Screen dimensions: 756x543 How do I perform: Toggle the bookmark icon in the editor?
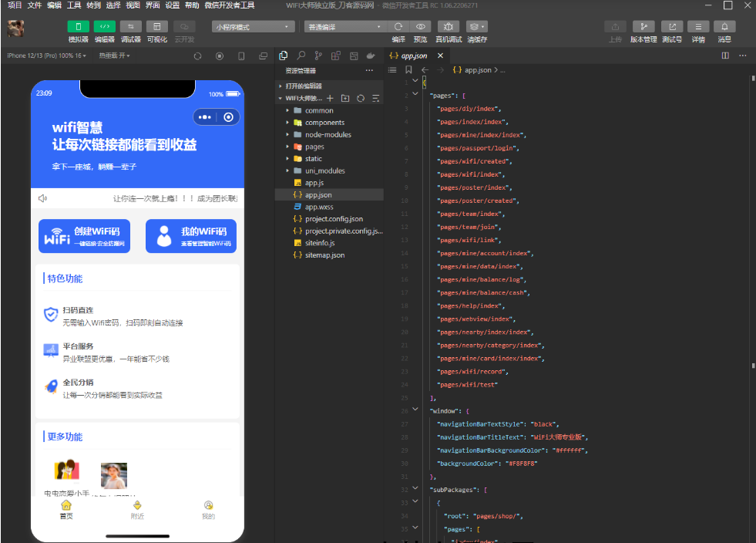pos(408,70)
